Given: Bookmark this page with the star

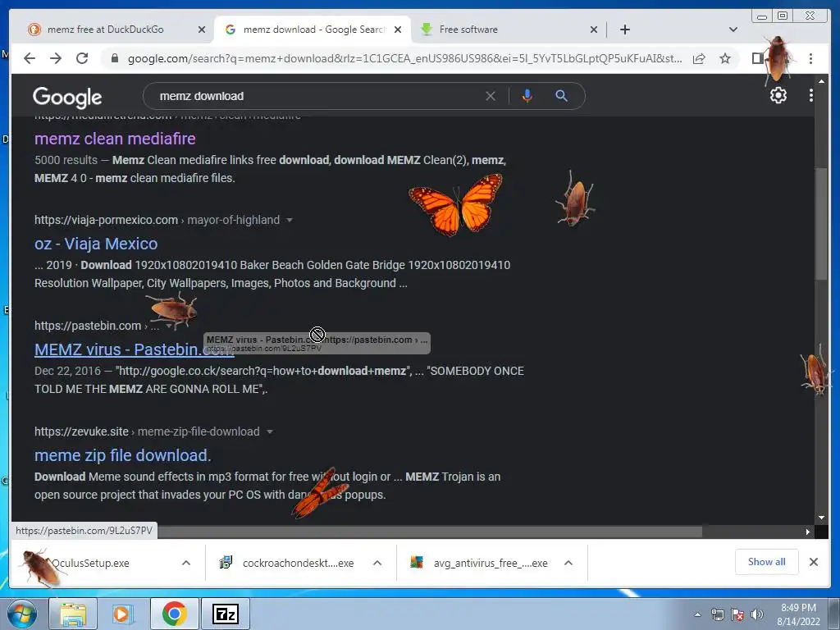Looking at the screenshot, I should pos(725,58).
